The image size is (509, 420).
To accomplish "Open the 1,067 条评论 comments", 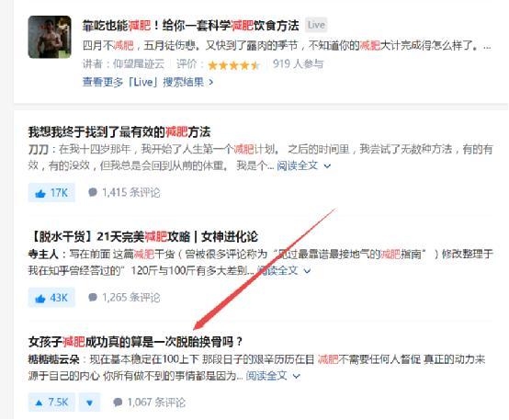I will 150,403.
